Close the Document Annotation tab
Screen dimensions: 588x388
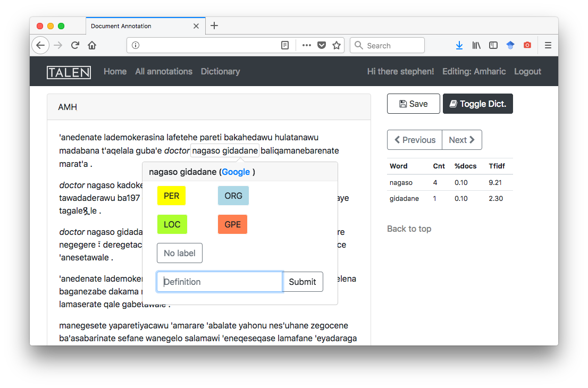click(x=196, y=26)
